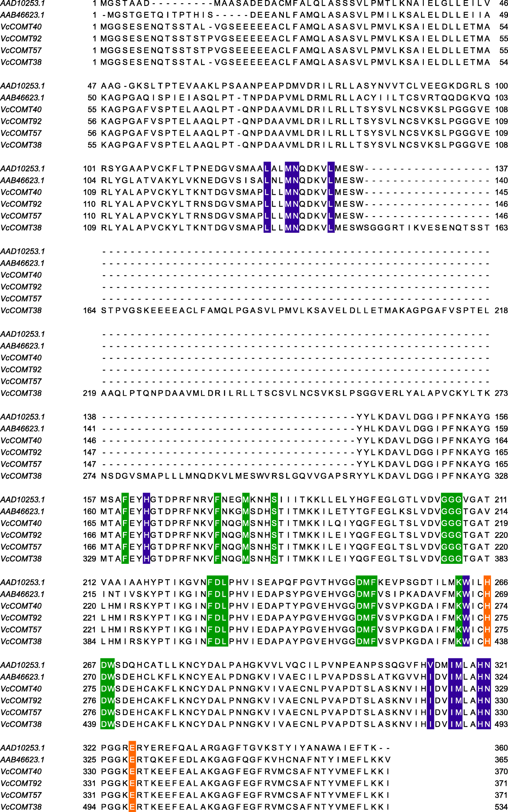The image size is (508, 812).
Task: Click the green-highlighted GGG in the AAD10253.1 row starting 157
Action: tap(451, 499)
